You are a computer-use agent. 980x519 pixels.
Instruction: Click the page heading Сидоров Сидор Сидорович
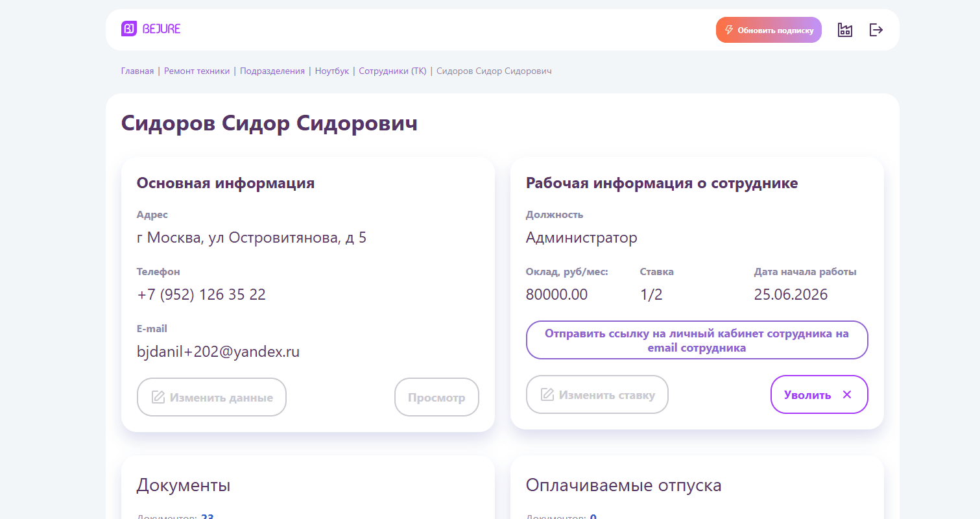269,123
